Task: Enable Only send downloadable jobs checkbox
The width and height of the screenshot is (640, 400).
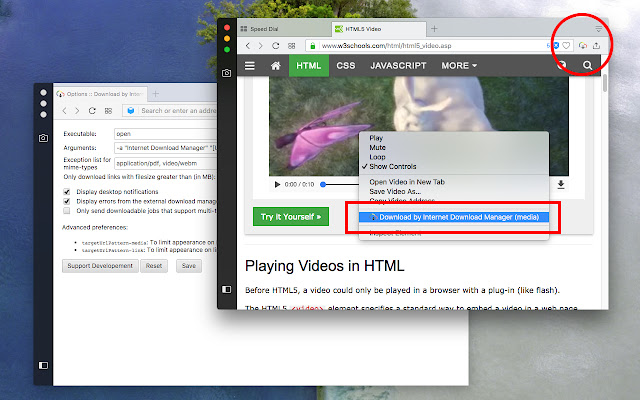Action: coord(67,211)
